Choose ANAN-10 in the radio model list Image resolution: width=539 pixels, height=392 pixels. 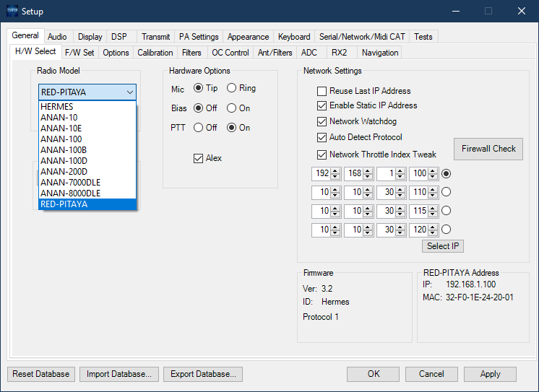(x=87, y=118)
